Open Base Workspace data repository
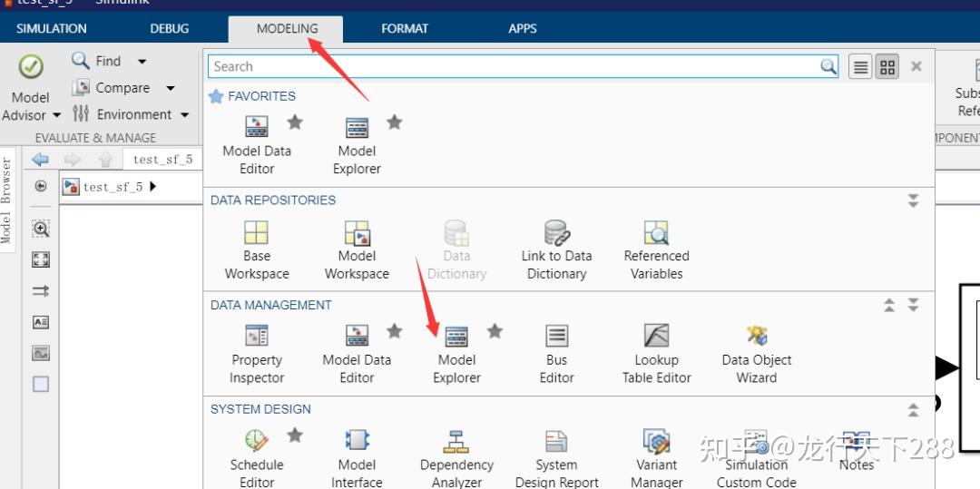980x489 pixels. pos(257,249)
